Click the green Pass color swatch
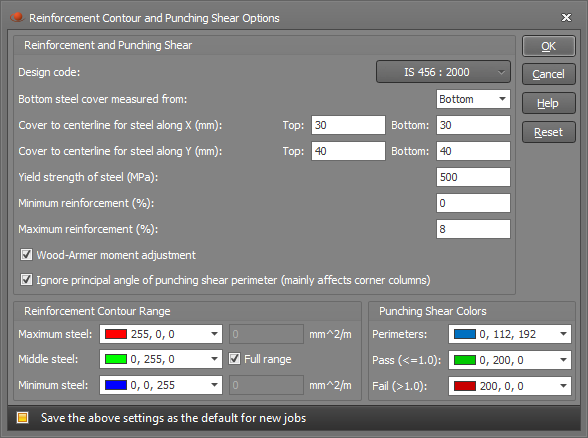The height and width of the screenshot is (438, 588). coord(465,360)
